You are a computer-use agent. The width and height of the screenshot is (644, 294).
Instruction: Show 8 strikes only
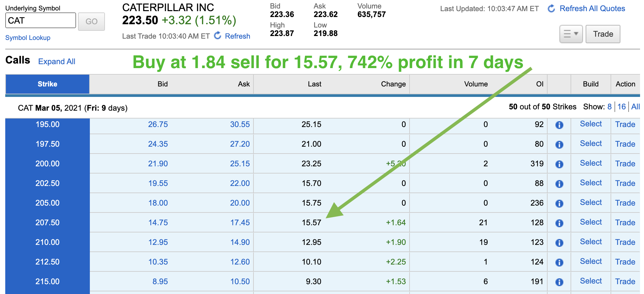pos(609,107)
